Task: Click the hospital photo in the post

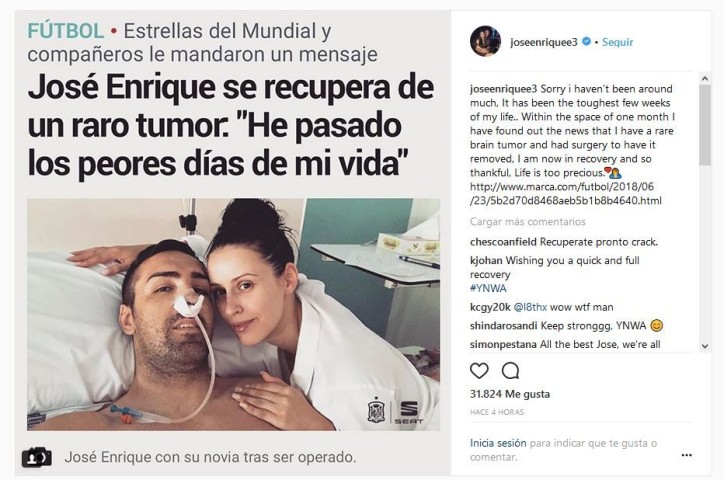Action: (233, 314)
